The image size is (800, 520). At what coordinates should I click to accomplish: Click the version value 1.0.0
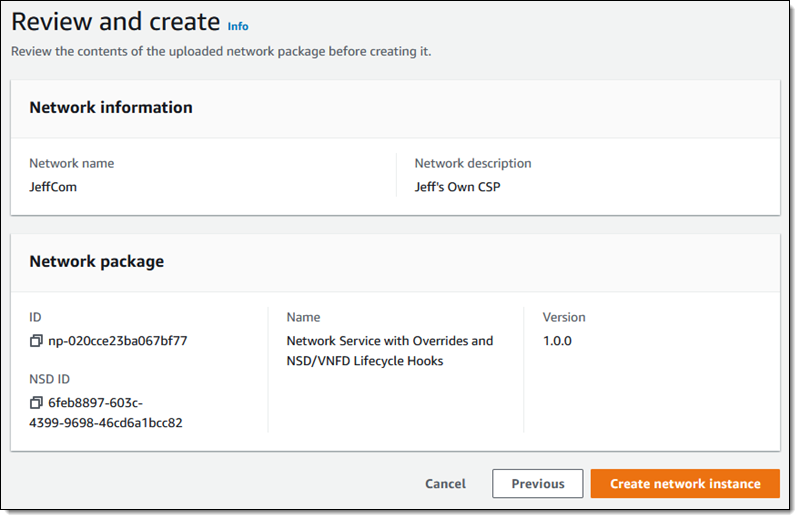coord(557,340)
